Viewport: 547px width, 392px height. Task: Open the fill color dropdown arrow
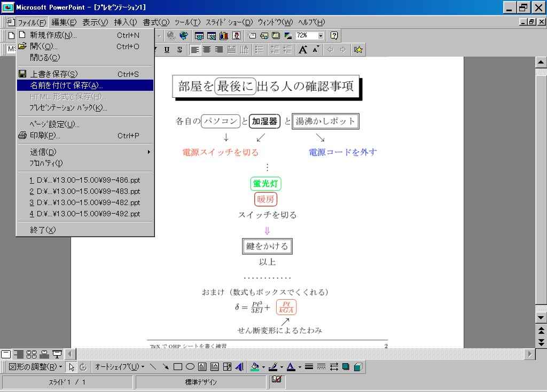point(263,367)
